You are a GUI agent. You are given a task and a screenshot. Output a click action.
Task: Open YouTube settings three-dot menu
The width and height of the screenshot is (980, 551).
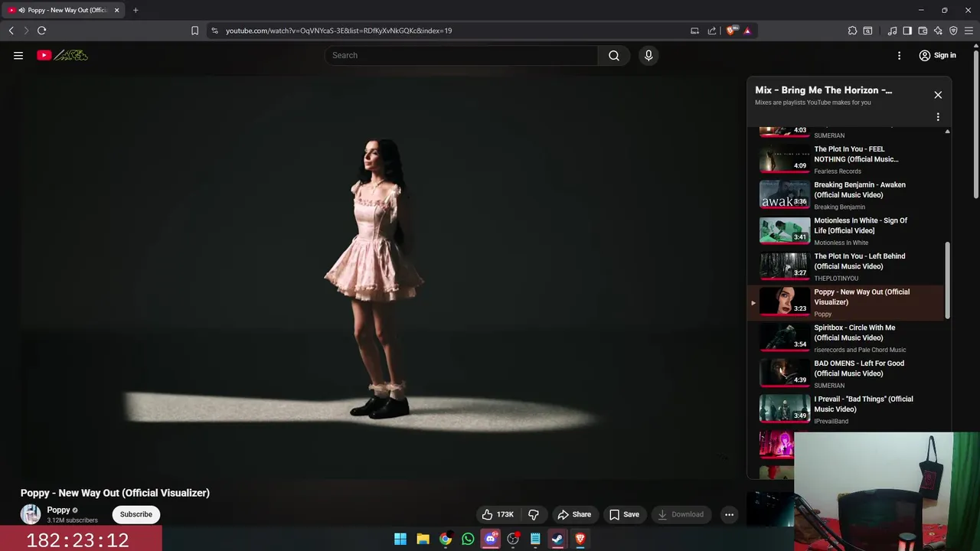pyautogui.click(x=900, y=55)
